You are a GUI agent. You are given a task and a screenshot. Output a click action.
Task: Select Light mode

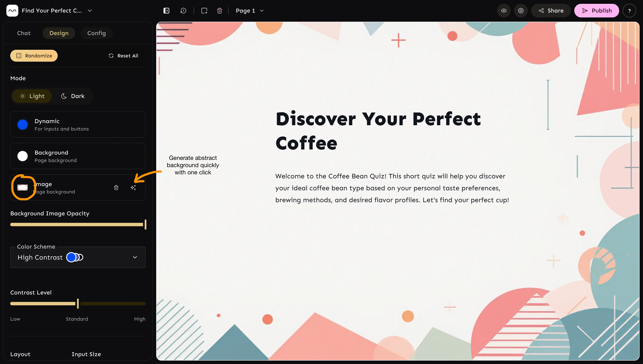32,96
